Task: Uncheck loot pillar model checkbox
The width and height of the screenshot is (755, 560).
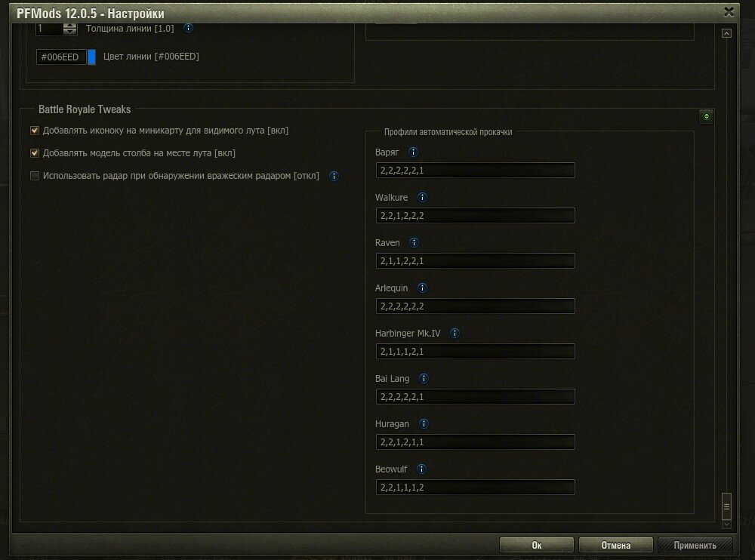Action: [x=35, y=153]
